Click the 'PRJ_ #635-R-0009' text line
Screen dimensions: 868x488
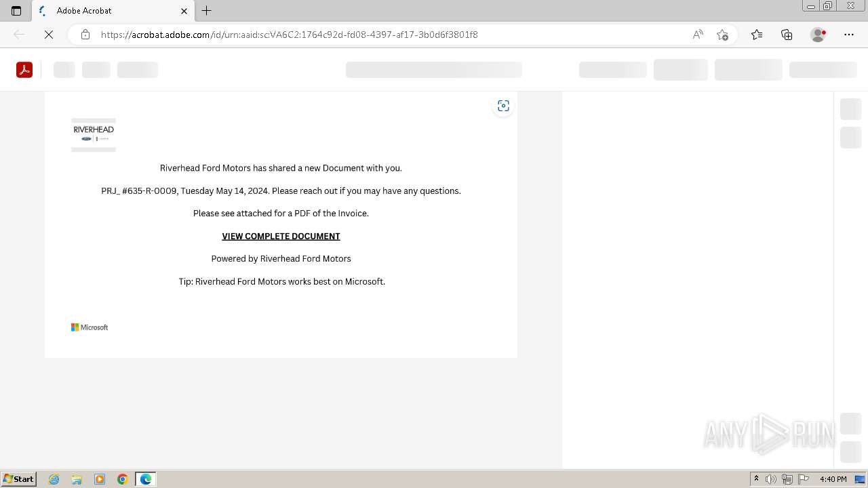tap(281, 190)
